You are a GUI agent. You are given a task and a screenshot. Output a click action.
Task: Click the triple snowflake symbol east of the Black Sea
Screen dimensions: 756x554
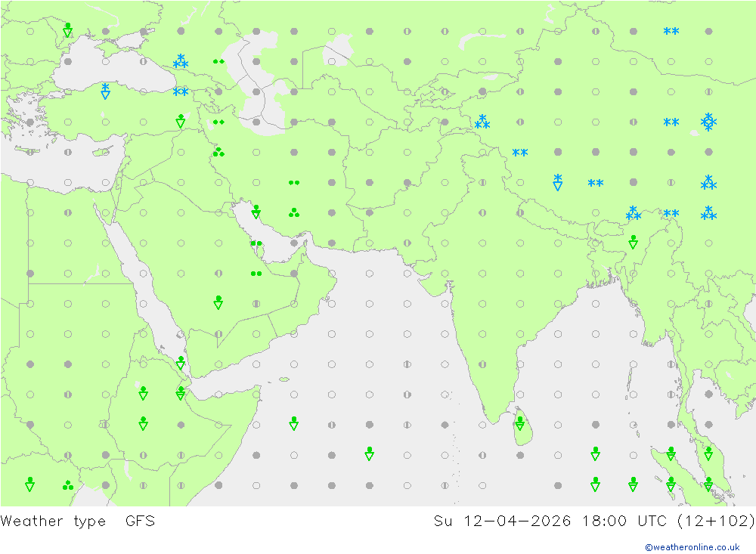tap(181, 62)
